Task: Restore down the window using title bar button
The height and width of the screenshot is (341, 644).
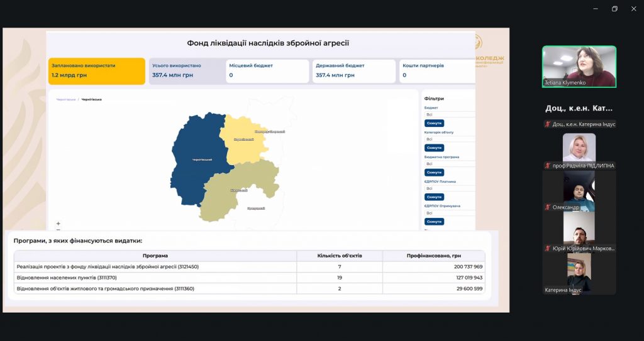Action: [614, 9]
